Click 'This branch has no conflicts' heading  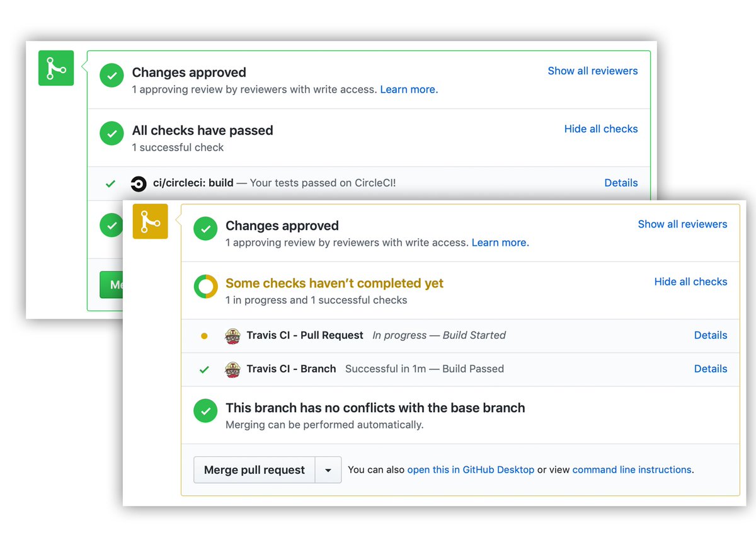375,408
